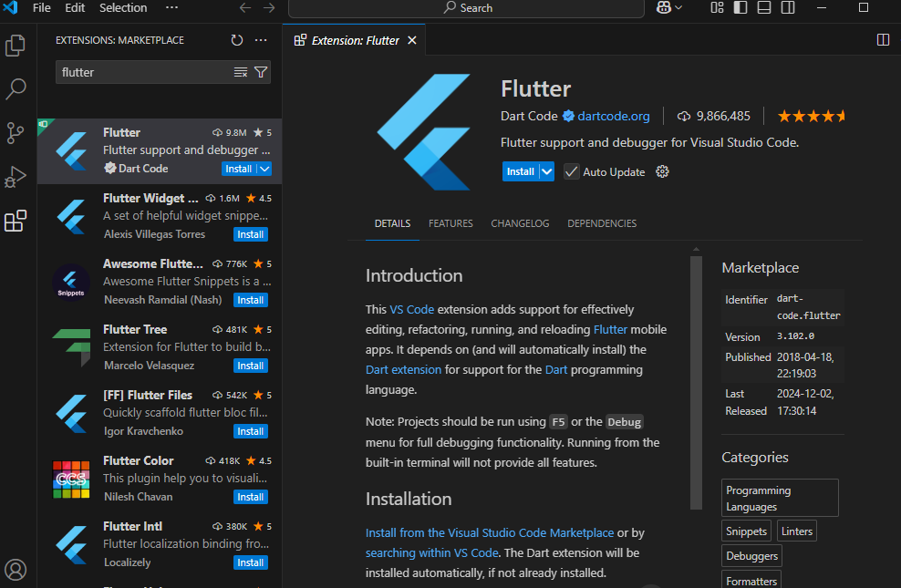Switch to the CHANGELOG tab
Image resolution: width=901 pixels, height=588 pixels.
pyautogui.click(x=520, y=223)
